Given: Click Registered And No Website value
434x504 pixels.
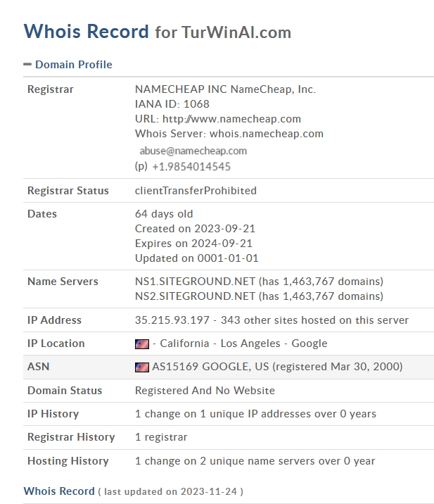Looking at the screenshot, I should [205, 390].
